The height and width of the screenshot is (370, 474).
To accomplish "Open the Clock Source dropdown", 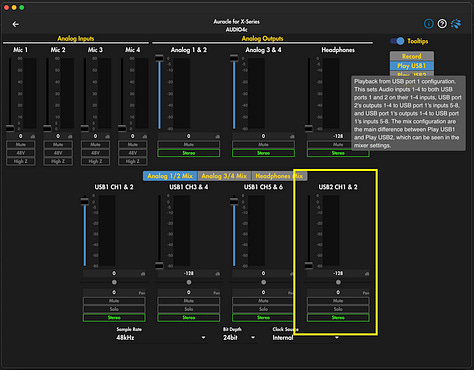I will pyautogui.click(x=306, y=338).
